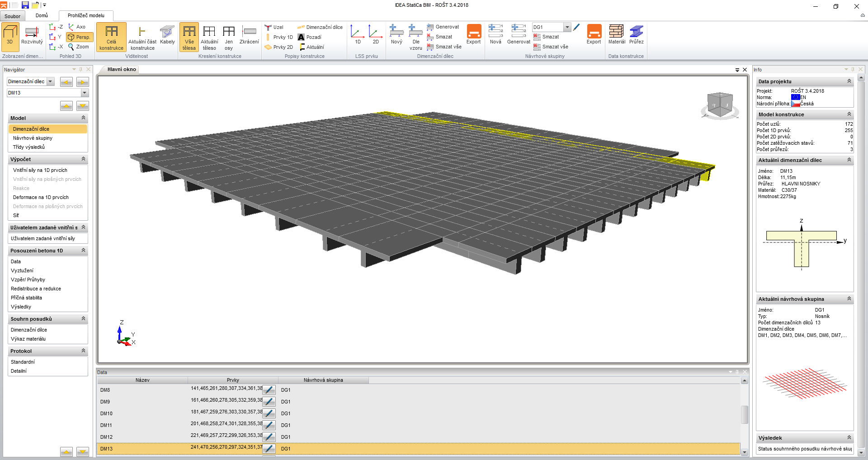Activate the Zoom tool in Pohled 3D
This screenshot has width=868, height=460.
tap(80, 47)
